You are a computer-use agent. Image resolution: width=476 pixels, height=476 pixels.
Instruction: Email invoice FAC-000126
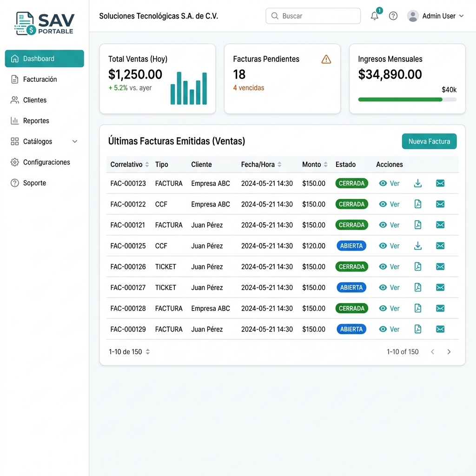440,266
